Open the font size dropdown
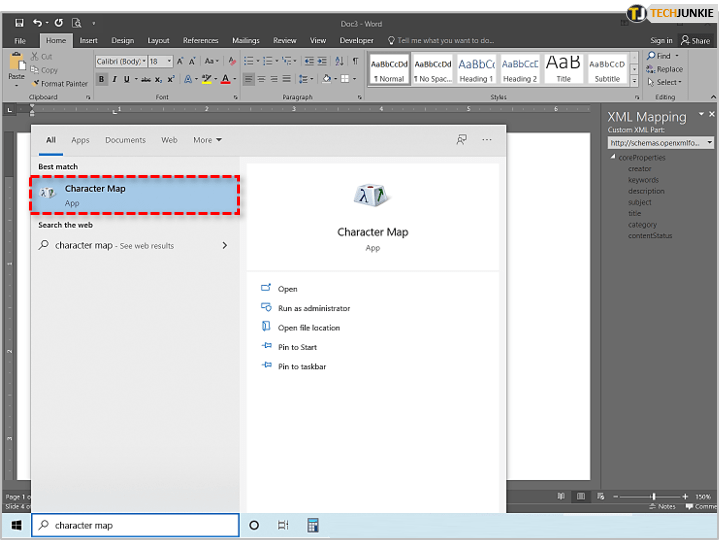 (170, 61)
